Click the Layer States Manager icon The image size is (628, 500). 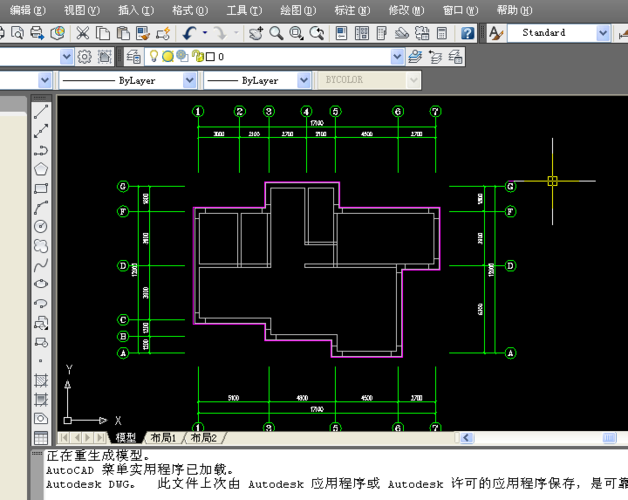(x=455, y=56)
